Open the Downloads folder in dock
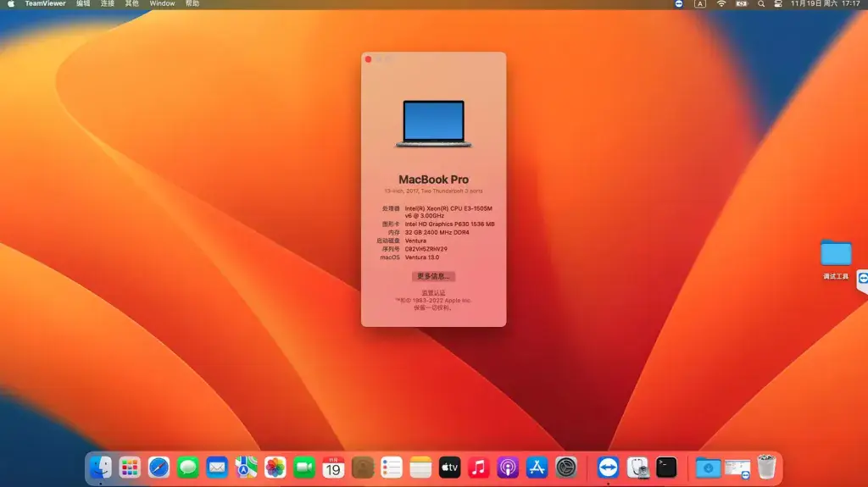 (708, 468)
